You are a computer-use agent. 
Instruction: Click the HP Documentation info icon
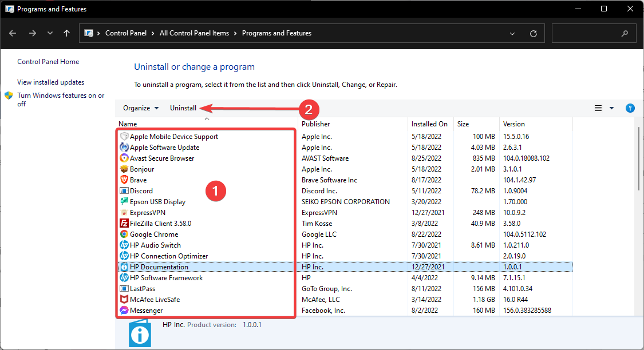124,267
